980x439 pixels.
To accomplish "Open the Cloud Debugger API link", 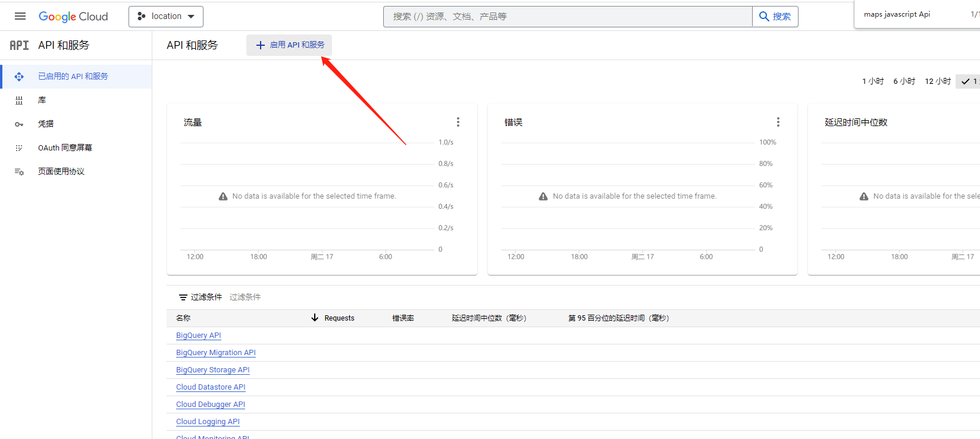I will (211, 404).
